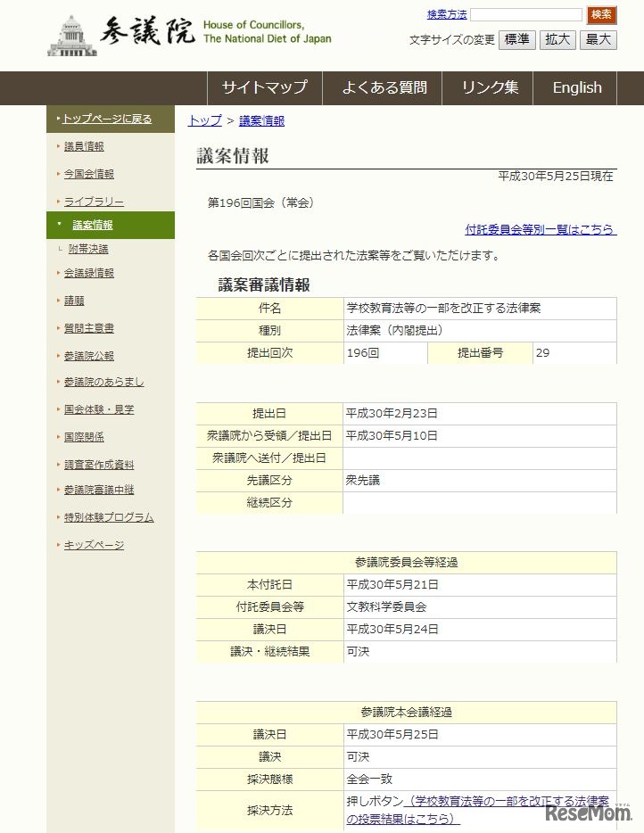Image resolution: width=644 pixels, height=833 pixels.
Task: Open the 検索方法 help link
Action: 447,14
